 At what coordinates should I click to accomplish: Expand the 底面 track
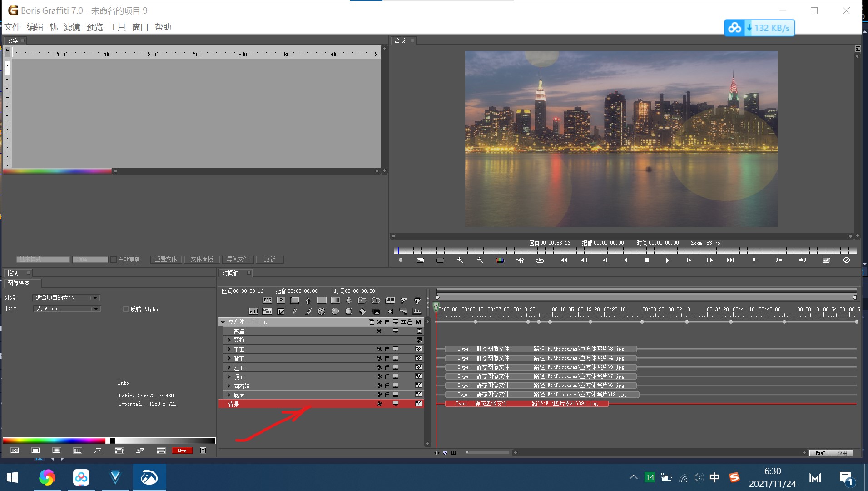click(229, 395)
